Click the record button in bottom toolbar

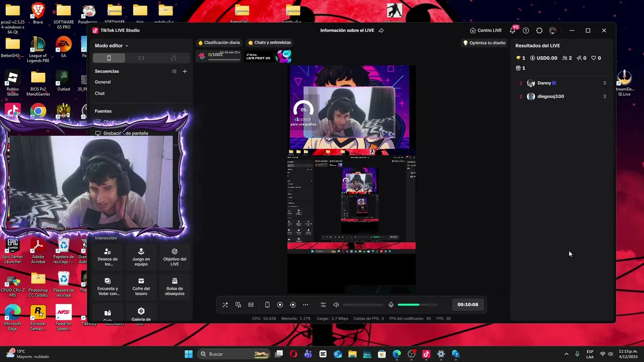coord(280,305)
